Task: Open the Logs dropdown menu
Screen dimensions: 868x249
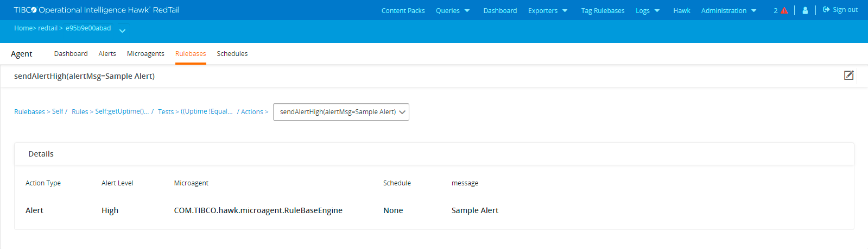Action: (x=648, y=11)
